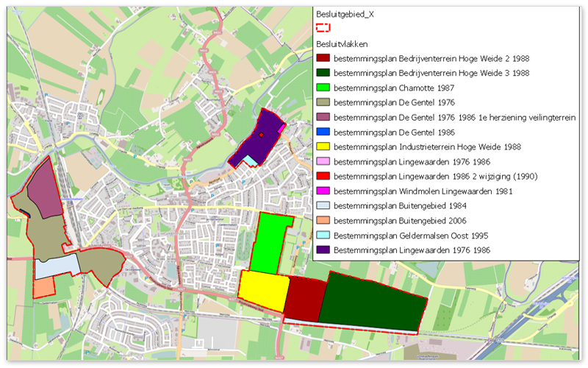This screenshot has height=368, width=588.
Task: Click label 'bestemmingsplan Windmolen Lingewaarden 1981'
Action: click(x=423, y=191)
